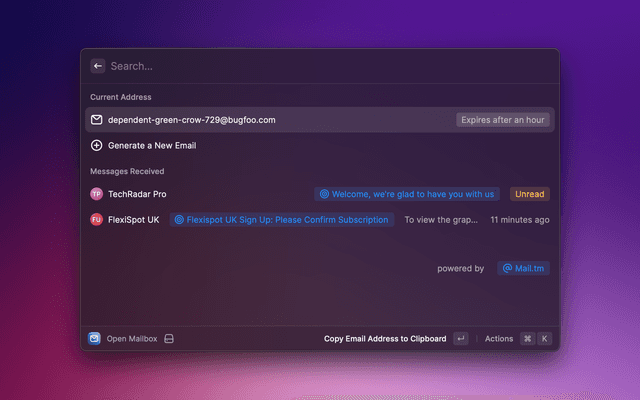The height and width of the screenshot is (400, 640).
Task: Click the Command key symbol
Action: [527, 339]
